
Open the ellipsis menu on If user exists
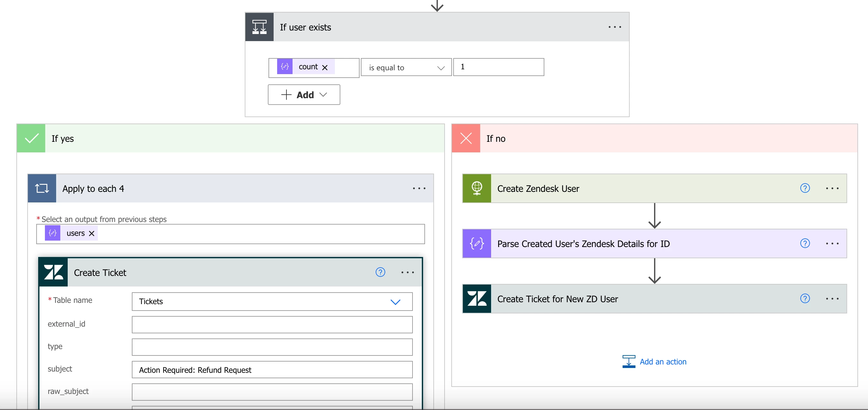pos(615,27)
